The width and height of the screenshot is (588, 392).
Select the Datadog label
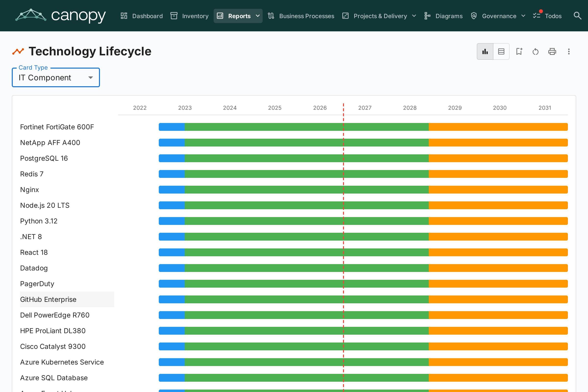(x=34, y=268)
